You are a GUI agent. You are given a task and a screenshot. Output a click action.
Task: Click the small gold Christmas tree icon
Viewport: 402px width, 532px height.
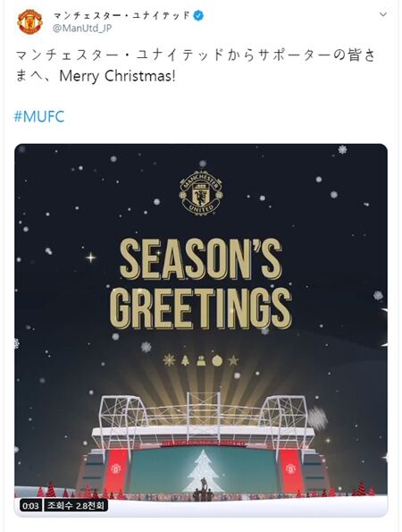pos(185,360)
